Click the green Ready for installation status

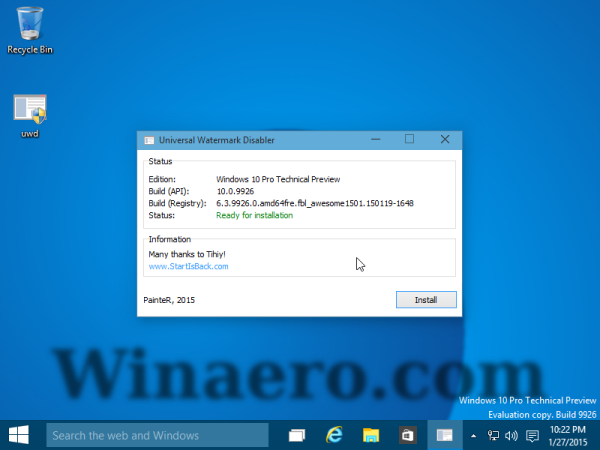(254, 215)
